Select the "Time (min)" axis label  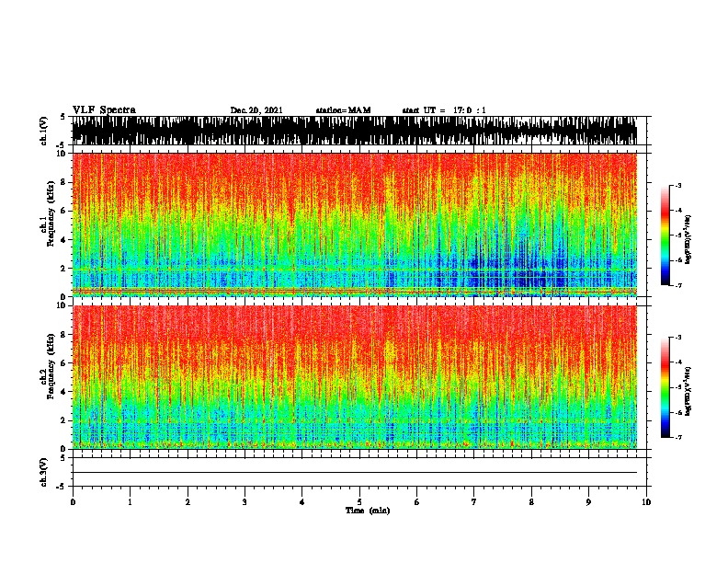click(x=368, y=511)
